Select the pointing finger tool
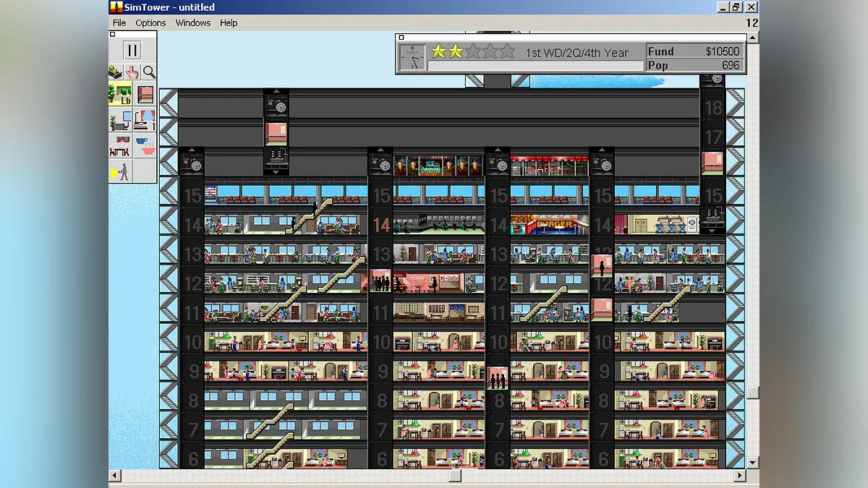The width and height of the screenshot is (868, 488). [132, 72]
